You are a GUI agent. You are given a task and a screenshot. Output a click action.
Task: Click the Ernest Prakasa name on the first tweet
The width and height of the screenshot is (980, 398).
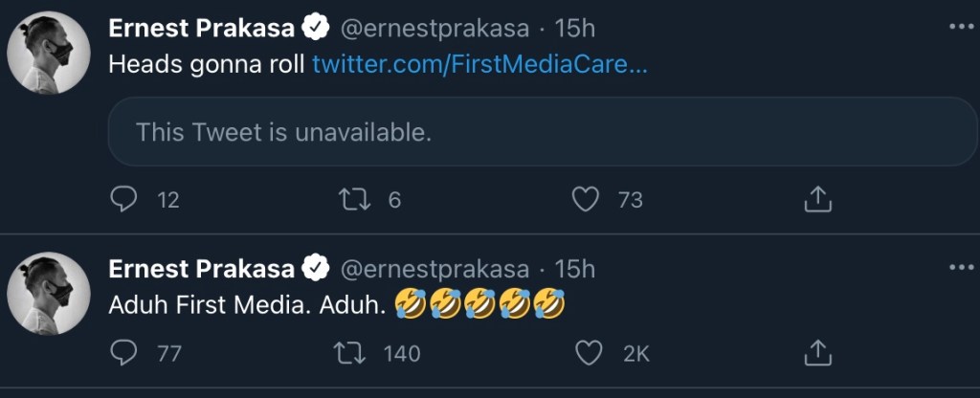(201, 29)
